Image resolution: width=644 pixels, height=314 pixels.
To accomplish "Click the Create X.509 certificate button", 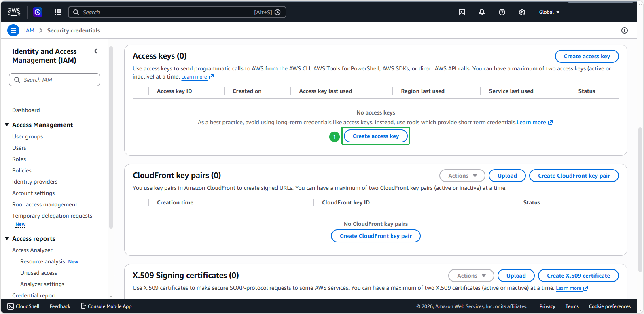I will 578,276.
